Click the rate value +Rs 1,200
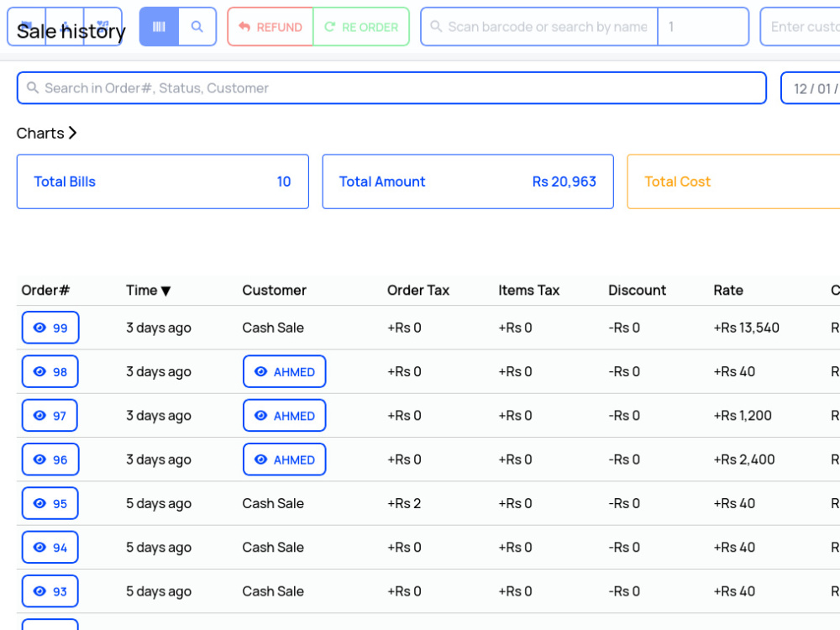 point(743,415)
